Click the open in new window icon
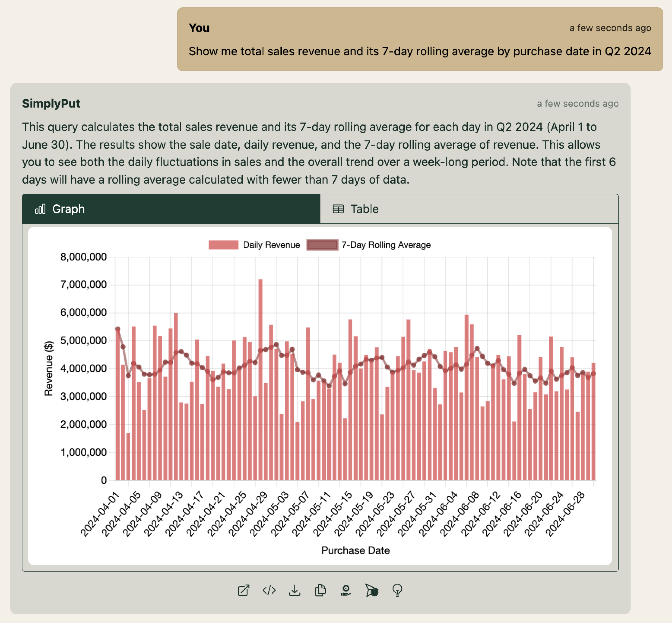This screenshot has height=623, width=672. click(x=243, y=590)
